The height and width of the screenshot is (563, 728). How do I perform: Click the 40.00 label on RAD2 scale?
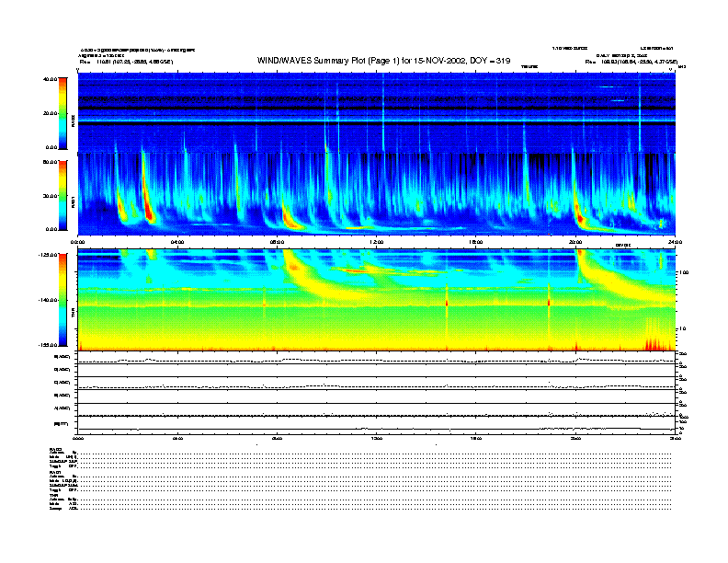pyautogui.click(x=50, y=79)
